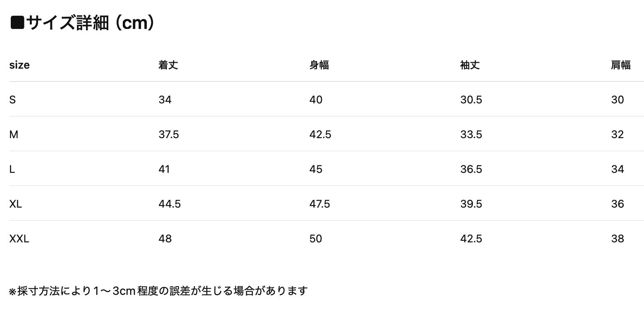Select the 38 肩幅 value for XXL

tap(618, 239)
